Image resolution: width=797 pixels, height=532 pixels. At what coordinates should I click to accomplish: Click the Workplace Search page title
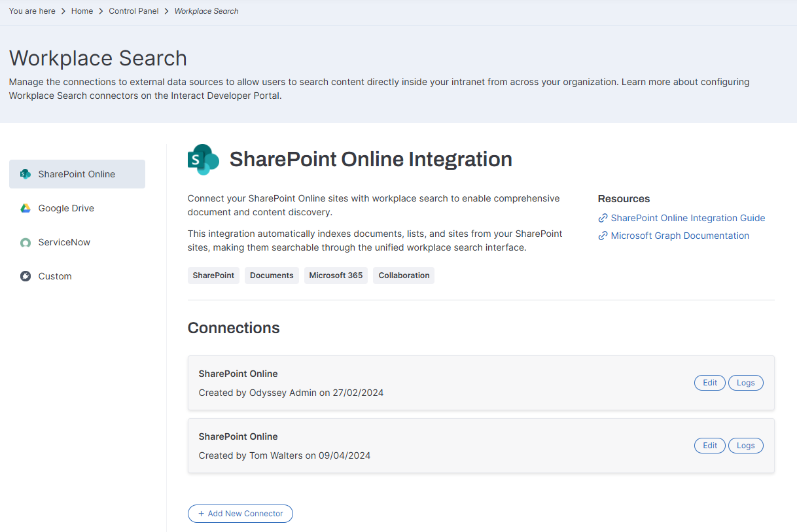(x=98, y=58)
